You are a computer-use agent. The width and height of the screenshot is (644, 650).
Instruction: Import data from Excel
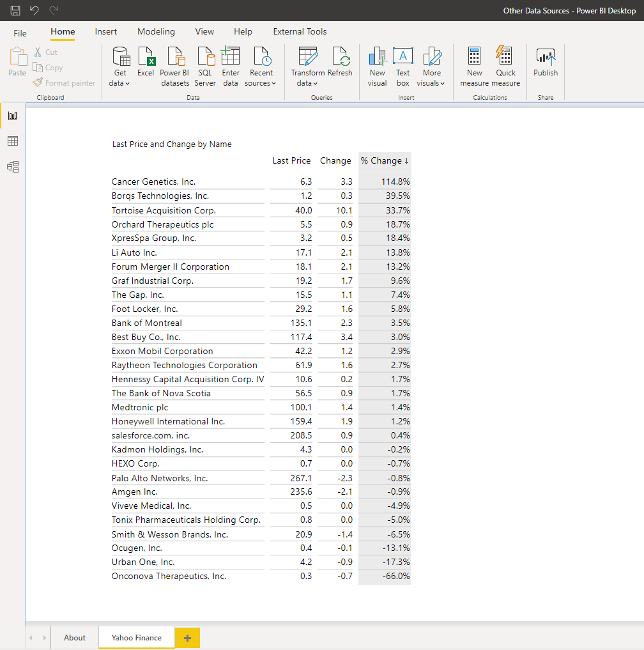tap(146, 62)
